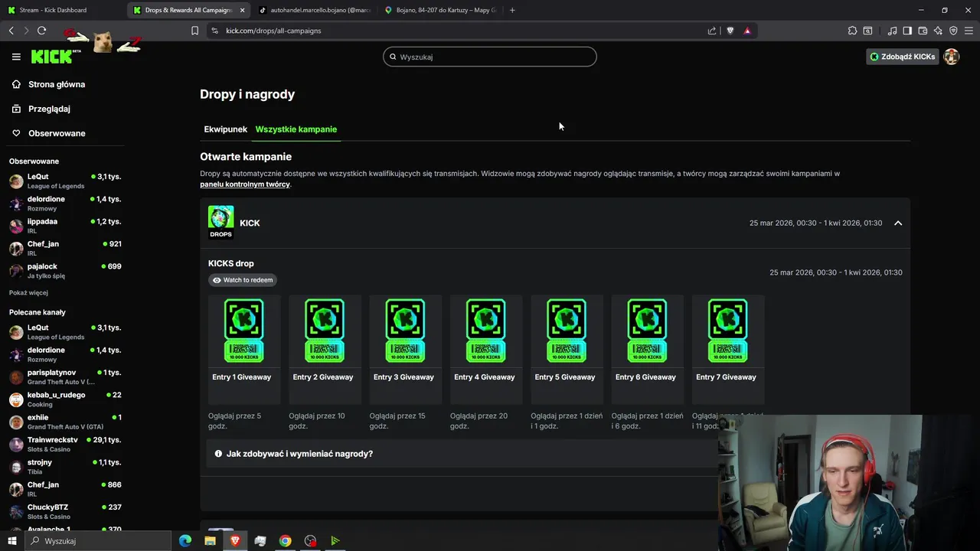
Task: Click the Brave Rewards triangle icon
Action: pos(747,31)
